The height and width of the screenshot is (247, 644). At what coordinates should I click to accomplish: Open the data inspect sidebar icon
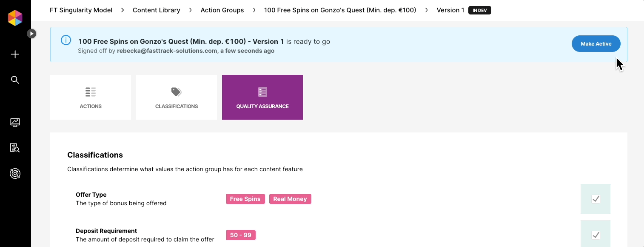point(15,148)
